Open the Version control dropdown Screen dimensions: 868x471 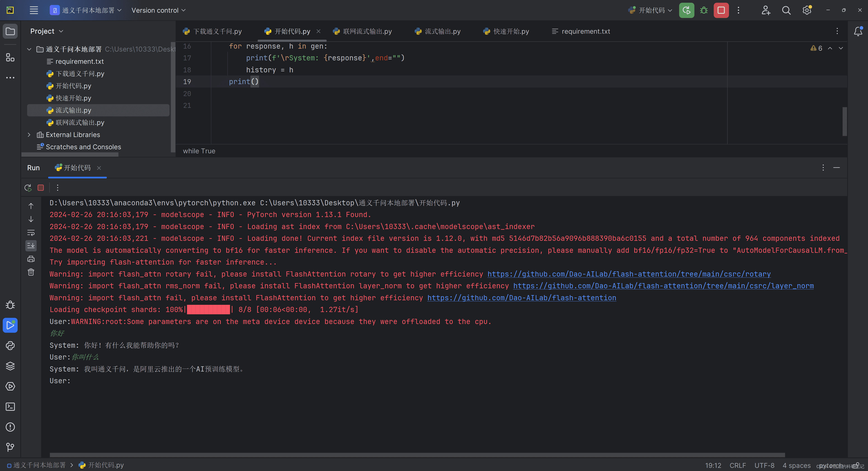tap(158, 10)
